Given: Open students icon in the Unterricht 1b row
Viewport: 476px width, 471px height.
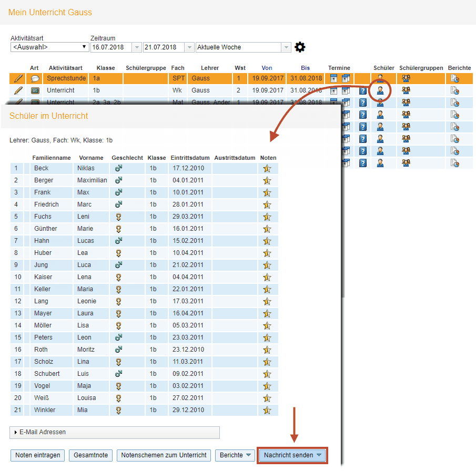Looking at the screenshot, I should (380, 90).
